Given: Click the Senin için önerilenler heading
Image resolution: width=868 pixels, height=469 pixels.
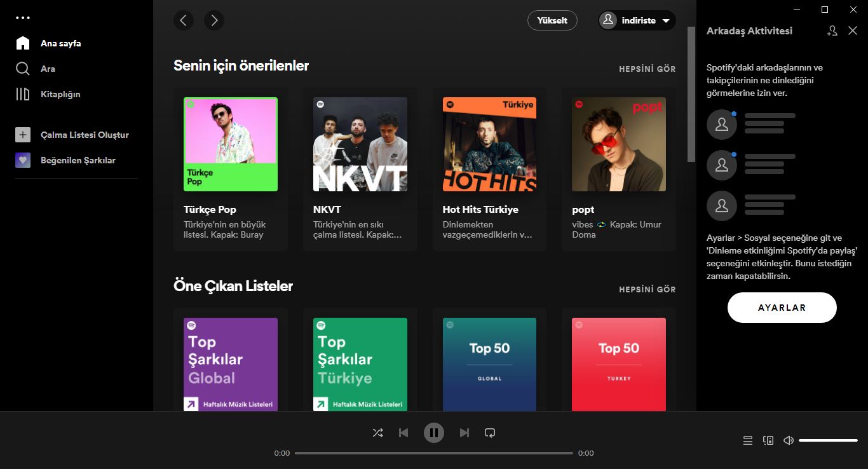Looking at the screenshot, I should click(x=241, y=65).
